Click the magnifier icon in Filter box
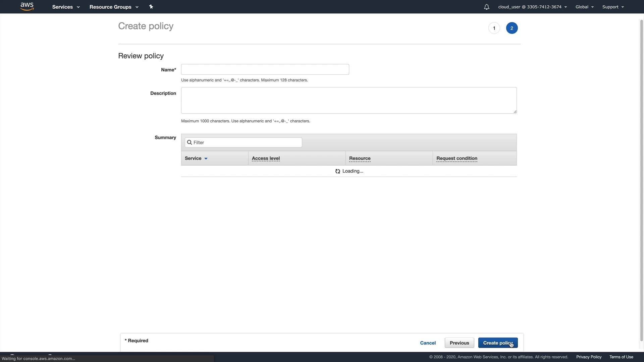This screenshot has height=362, width=644. (190, 142)
